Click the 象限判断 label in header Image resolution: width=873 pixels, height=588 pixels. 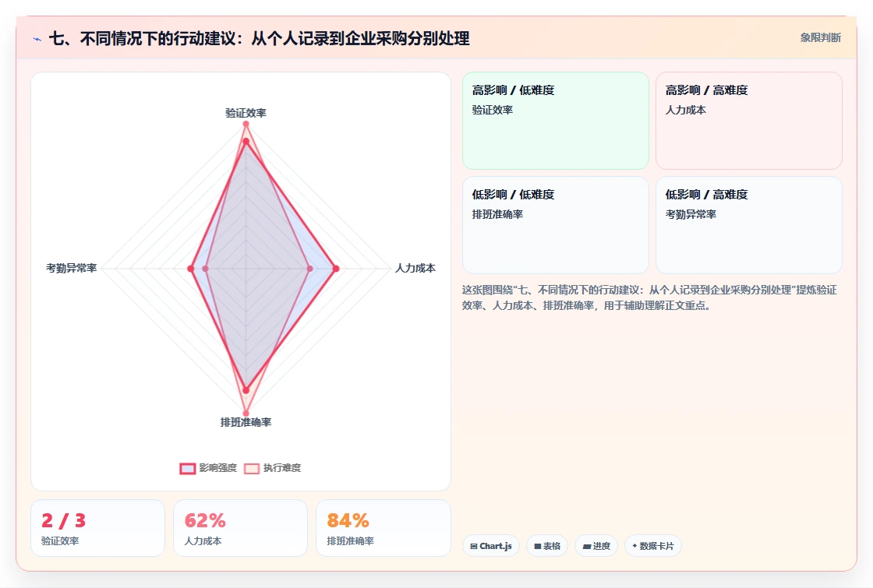[x=820, y=38]
